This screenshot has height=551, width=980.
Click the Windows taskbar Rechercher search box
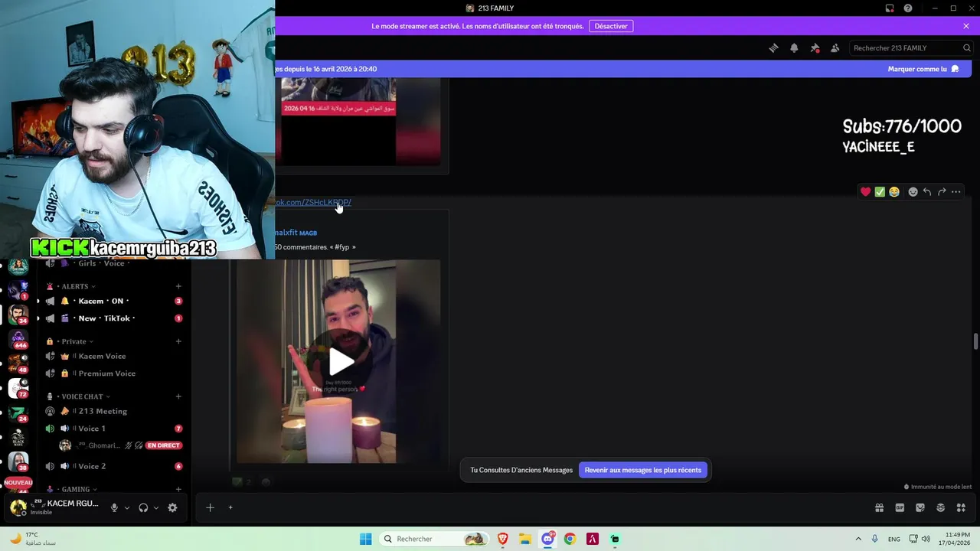[x=435, y=539]
